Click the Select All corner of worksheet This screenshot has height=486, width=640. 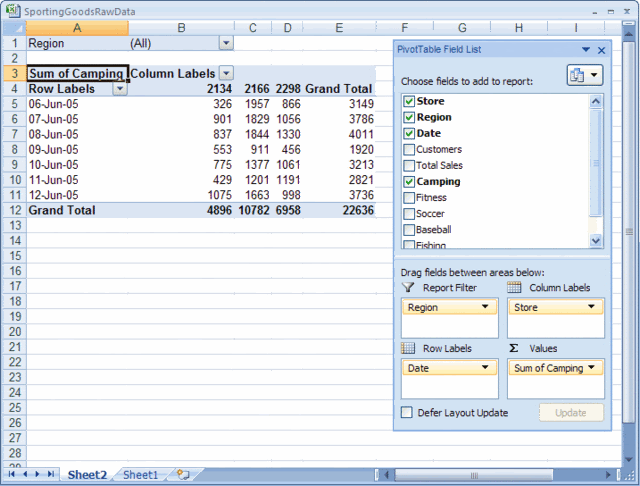point(14,28)
